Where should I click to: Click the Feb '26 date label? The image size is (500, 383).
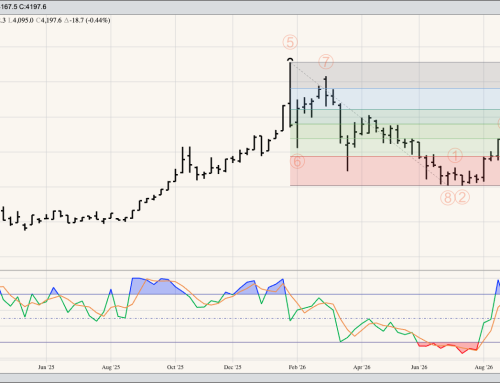click(297, 367)
